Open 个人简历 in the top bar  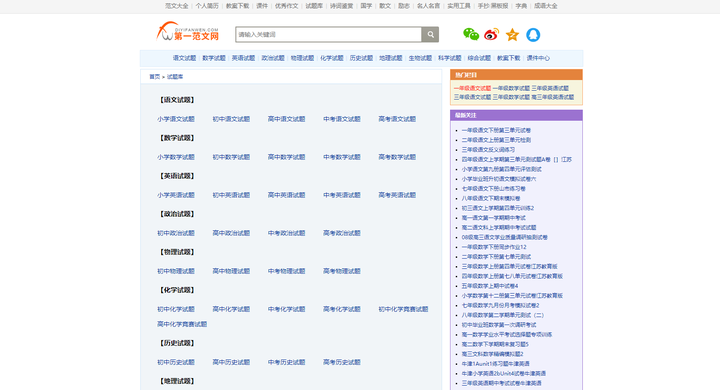coord(207,6)
